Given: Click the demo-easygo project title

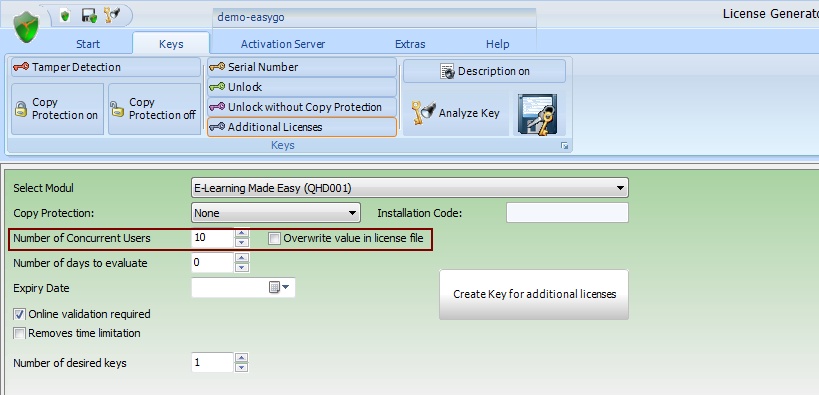Looking at the screenshot, I should tap(251, 17).
